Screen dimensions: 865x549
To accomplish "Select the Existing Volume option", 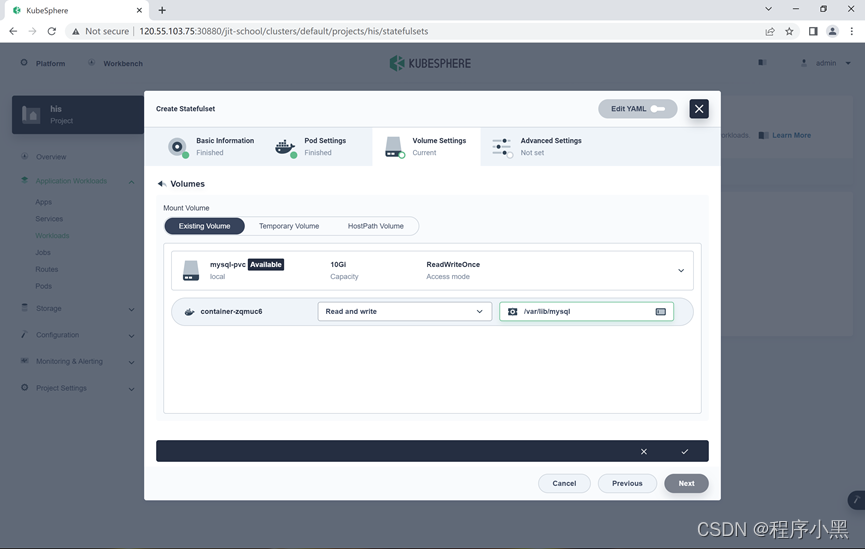I will coord(204,226).
